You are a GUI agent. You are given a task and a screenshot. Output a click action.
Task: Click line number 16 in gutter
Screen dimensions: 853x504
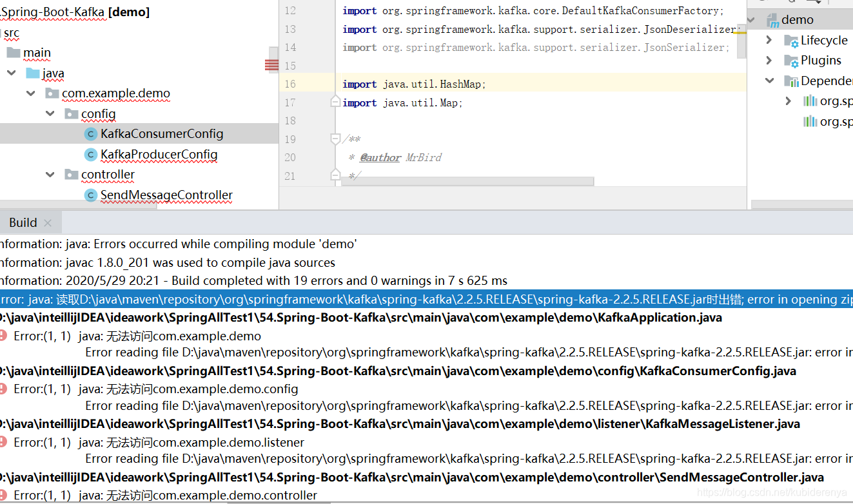tap(289, 84)
